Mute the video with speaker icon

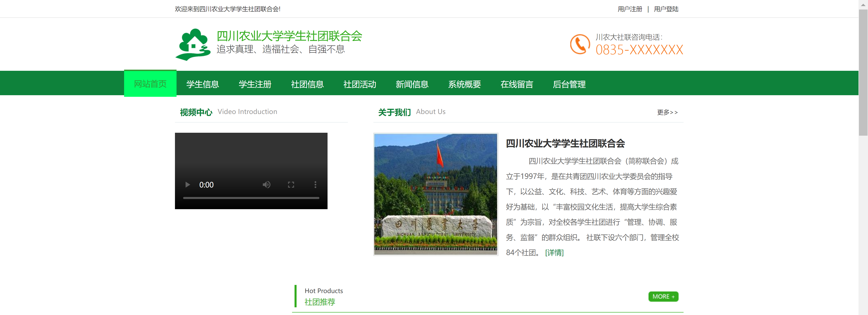point(266,185)
